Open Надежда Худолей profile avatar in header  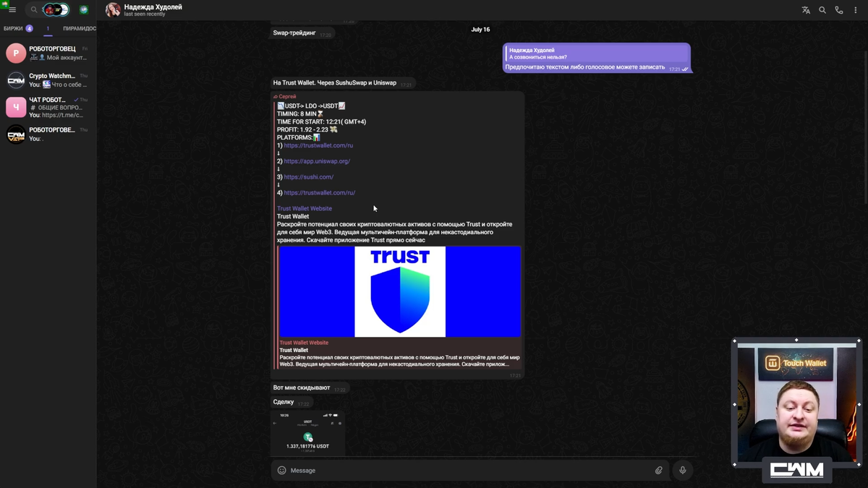click(113, 10)
